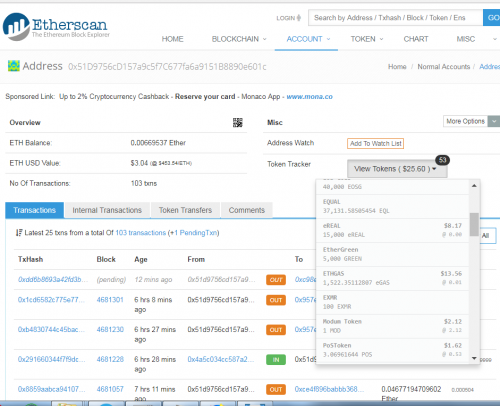Click the token list scrollbar thumb
Image resolution: width=500 pixels, height=406 pixels.
[x=474, y=224]
